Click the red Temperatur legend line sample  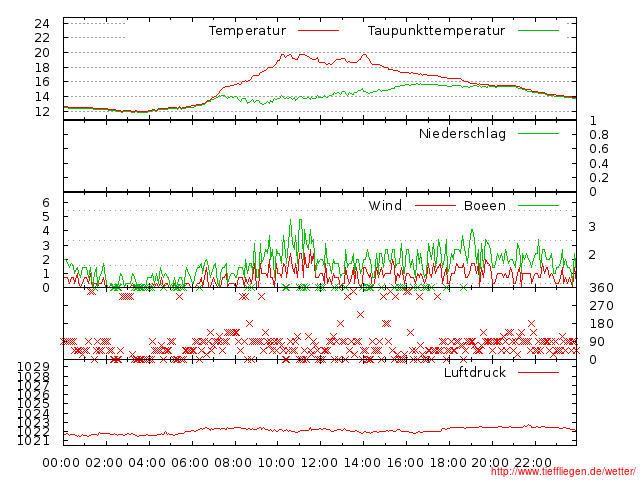point(318,31)
